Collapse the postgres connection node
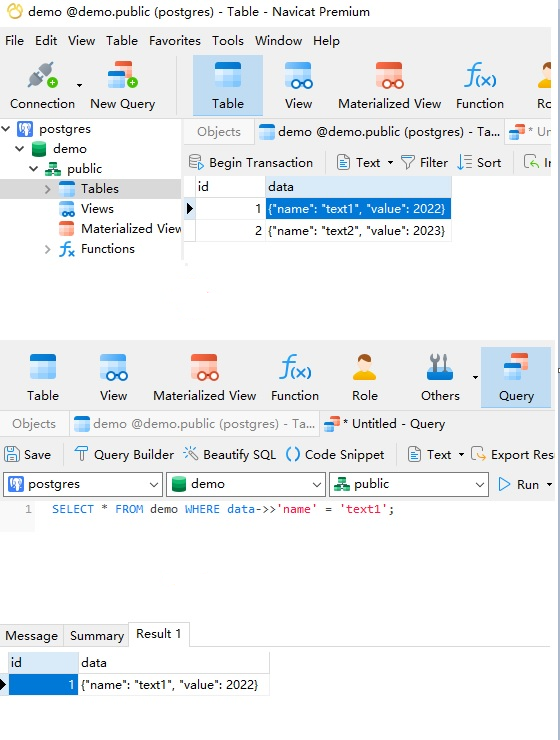 [6, 128]
